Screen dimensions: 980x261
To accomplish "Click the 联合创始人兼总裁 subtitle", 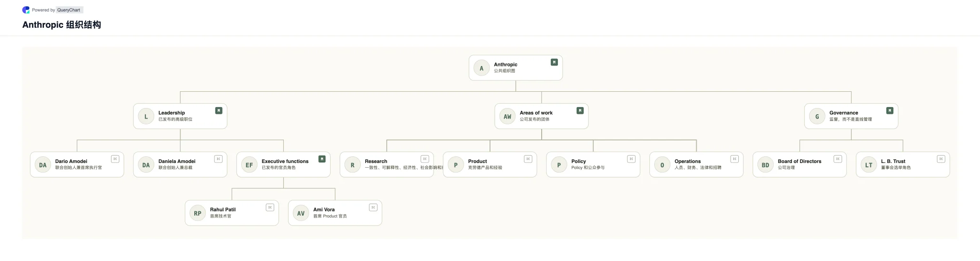I will pyautogui.click(x=175, y=168).
